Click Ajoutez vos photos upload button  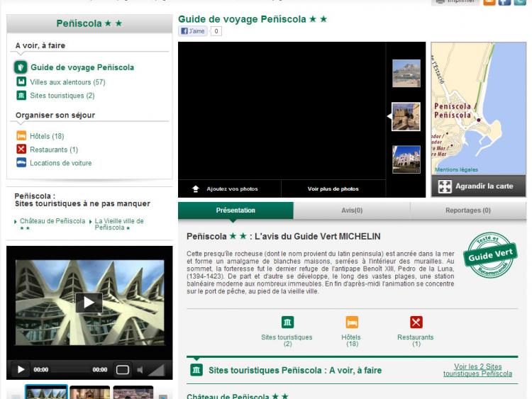click(226, 189)
